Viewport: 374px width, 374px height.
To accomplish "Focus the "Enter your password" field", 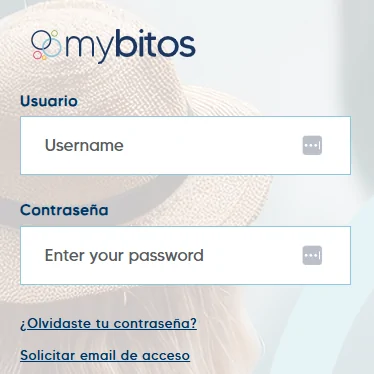I will coord(185,255).
